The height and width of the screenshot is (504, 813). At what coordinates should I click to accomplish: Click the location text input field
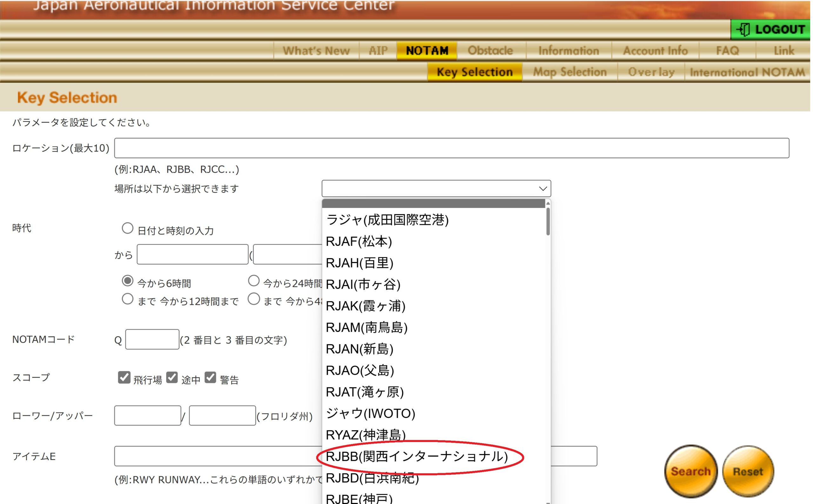[452, 148]
